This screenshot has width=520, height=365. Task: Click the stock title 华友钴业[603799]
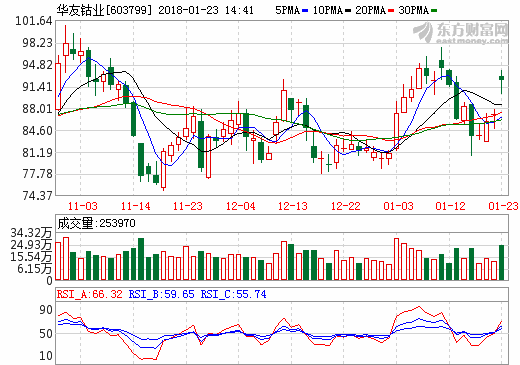(104, 10)
